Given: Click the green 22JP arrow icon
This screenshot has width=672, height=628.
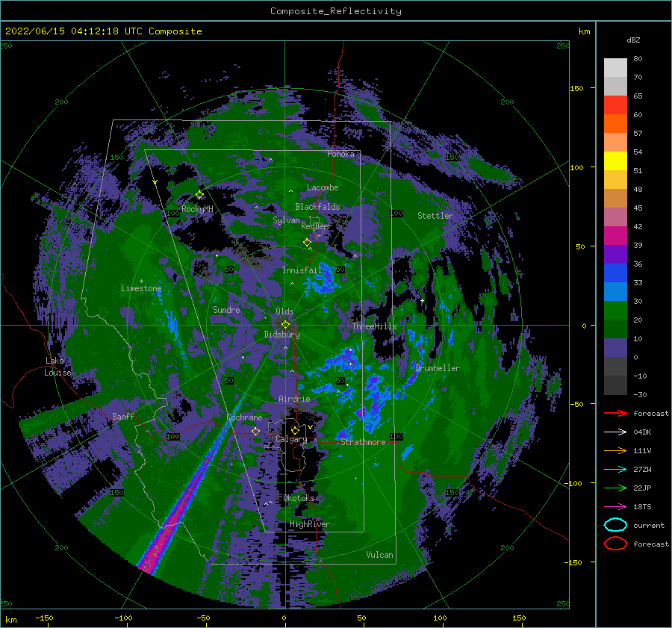Looking at the screenshot, I should [615, 488].
